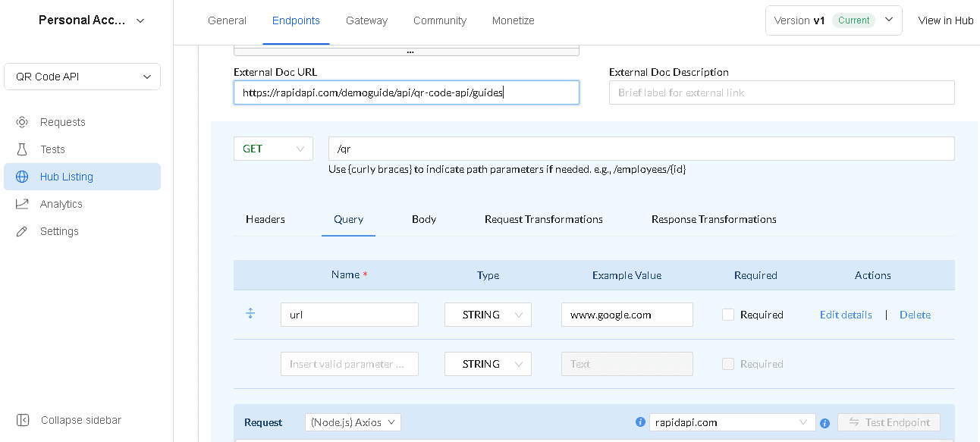Open the QR Code API project dropdown
980x442 pixels.
82,77
